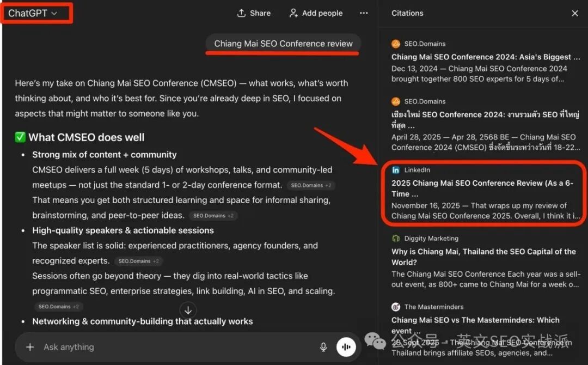Open LinkedIn citation "2025 Chiang Mai SEO Conference Review"
Viewport: 588px width, 365px height.
coord(482,188)
